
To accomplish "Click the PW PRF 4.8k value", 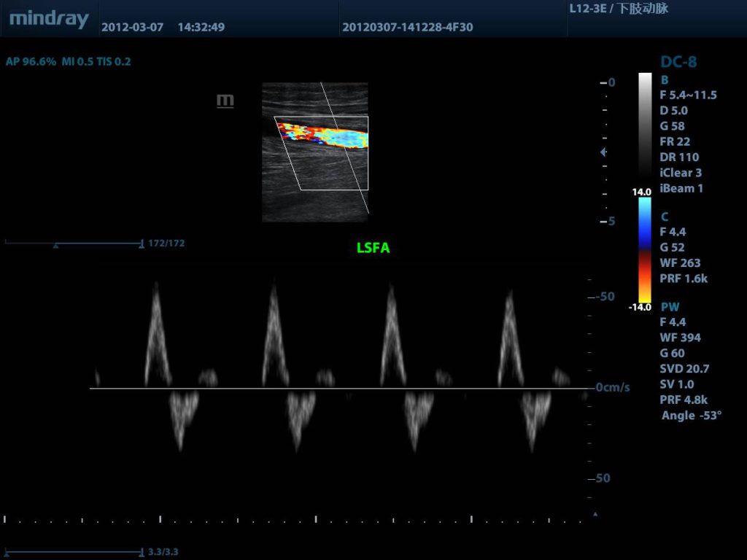I will (x=683, y=400).
